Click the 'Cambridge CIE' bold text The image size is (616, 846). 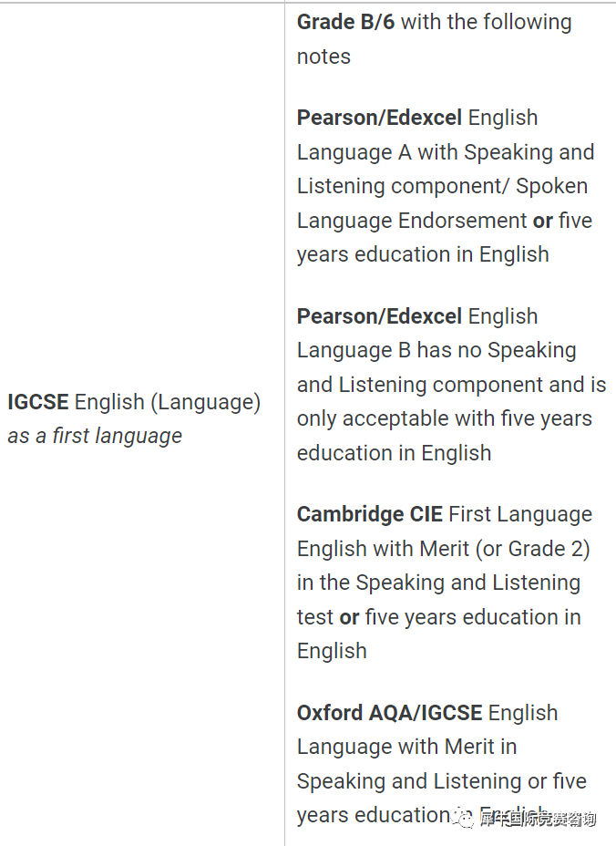[x=370, y=514]
